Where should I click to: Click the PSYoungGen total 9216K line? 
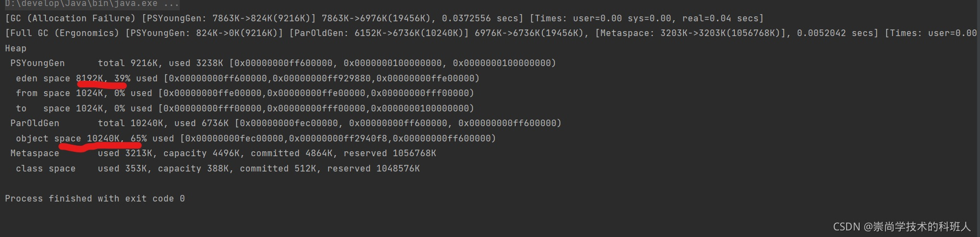[x=283, y=63]
